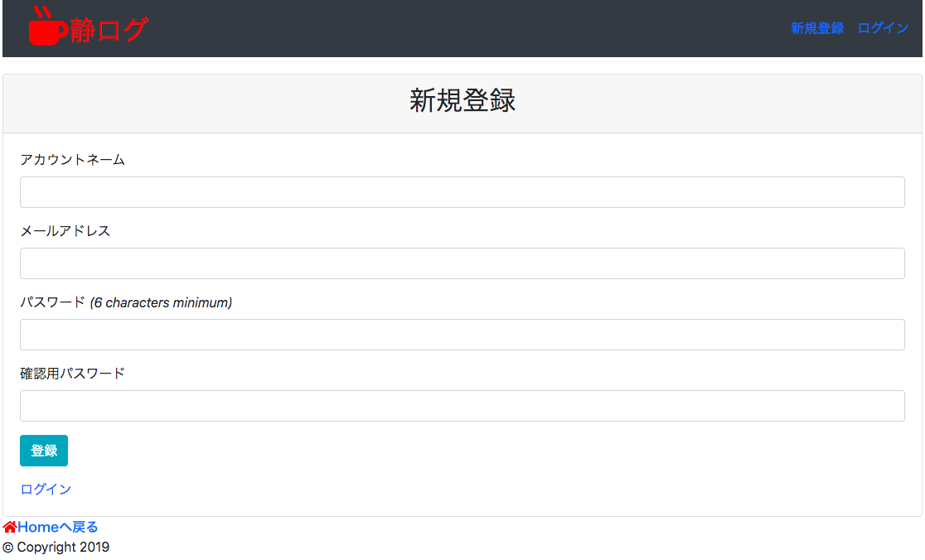The width and height of the screenshot is (925, 560).
Task: Go to 新規登録 in the top navbar
Action: 816,28
